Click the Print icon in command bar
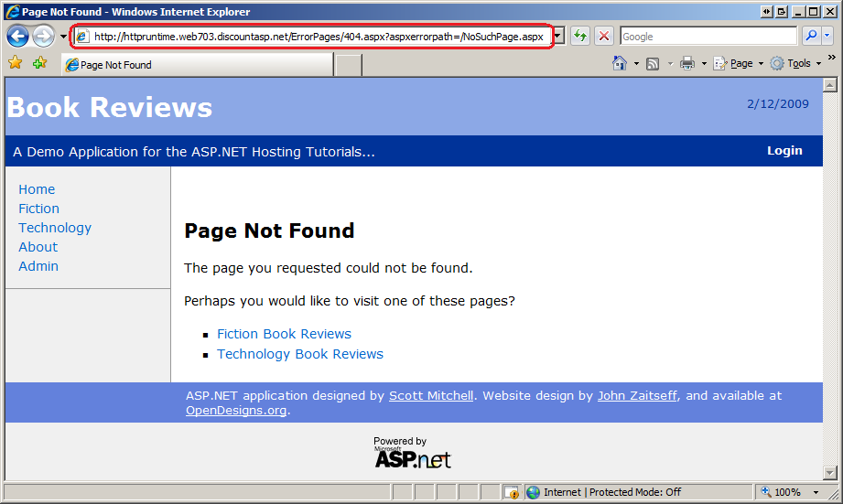 686,64
